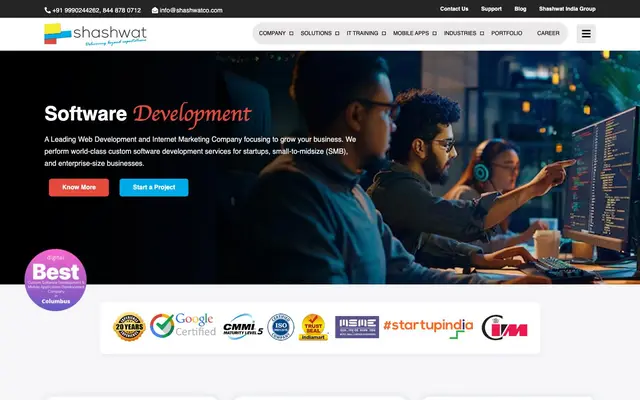This screenshot has height=400, width=640.
Task: Click the Know More button
Action: click(x=79, y=187)
